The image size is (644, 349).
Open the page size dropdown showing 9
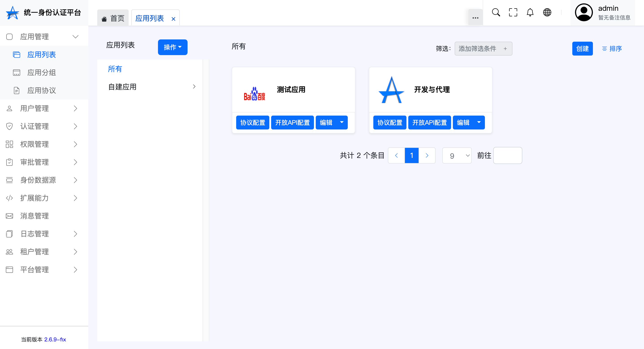tap(457, 155)
